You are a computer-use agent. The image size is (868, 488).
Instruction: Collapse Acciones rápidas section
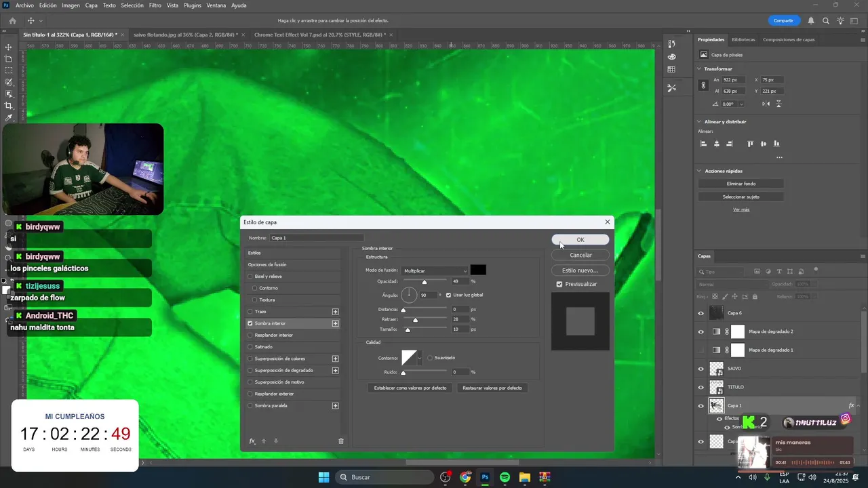699,171
